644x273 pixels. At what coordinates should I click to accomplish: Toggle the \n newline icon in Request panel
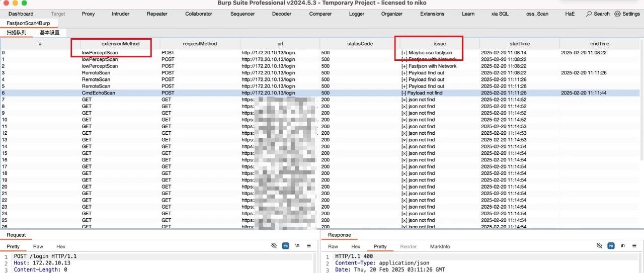[x=297, y=246]
